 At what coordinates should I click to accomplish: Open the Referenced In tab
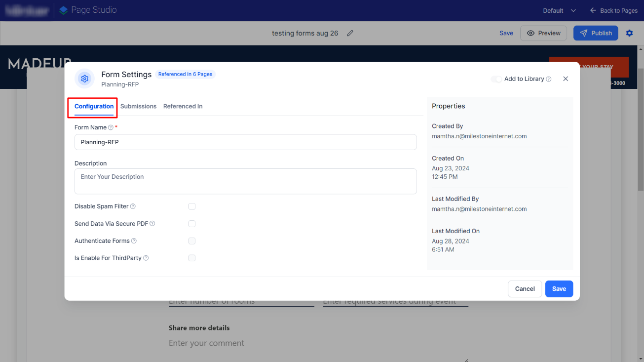click(183, 106)
